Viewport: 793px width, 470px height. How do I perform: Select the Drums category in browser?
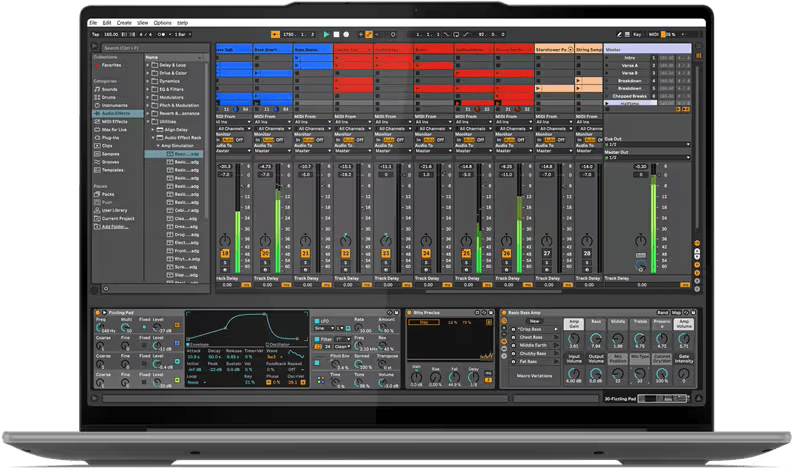[110, 95]
